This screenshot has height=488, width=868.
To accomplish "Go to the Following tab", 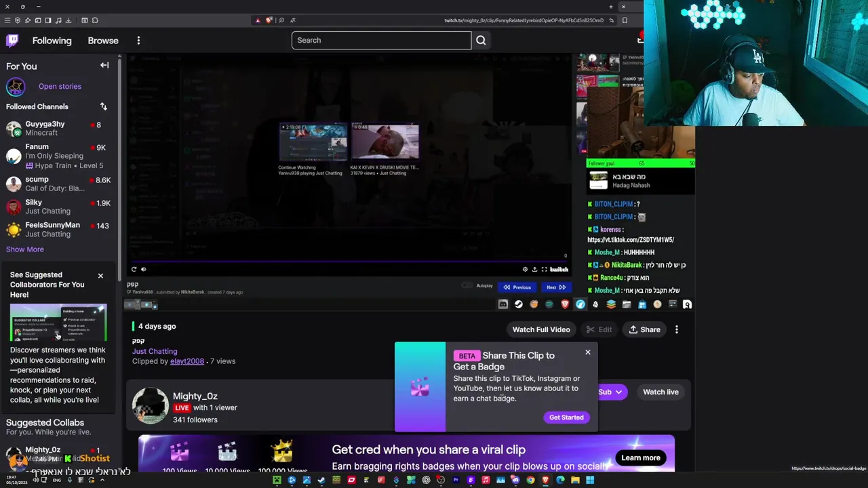I will tap(52, 41).
